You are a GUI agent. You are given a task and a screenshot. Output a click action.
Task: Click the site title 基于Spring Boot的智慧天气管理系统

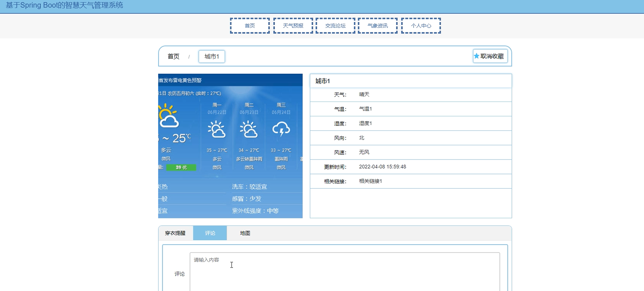(x=64, y=5)
